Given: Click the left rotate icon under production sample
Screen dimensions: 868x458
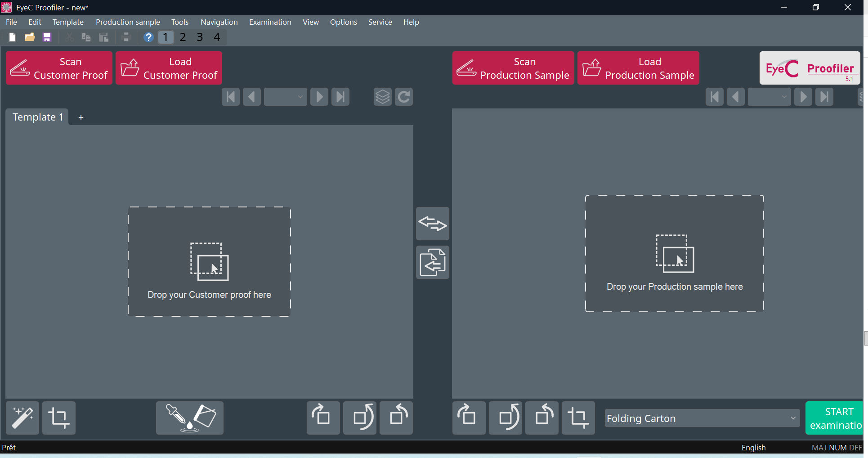Looking at the screenshot, I should [x=469, y=418].
